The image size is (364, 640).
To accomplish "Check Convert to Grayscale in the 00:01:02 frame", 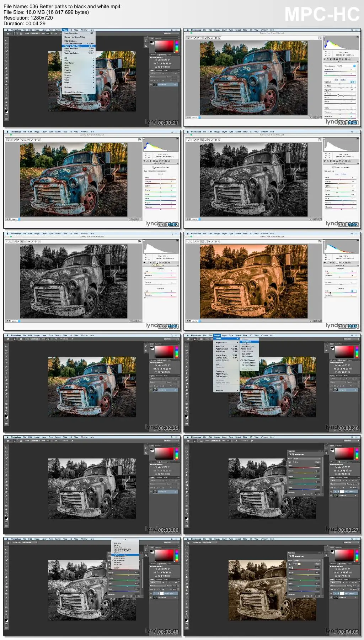I will (153, 167).
